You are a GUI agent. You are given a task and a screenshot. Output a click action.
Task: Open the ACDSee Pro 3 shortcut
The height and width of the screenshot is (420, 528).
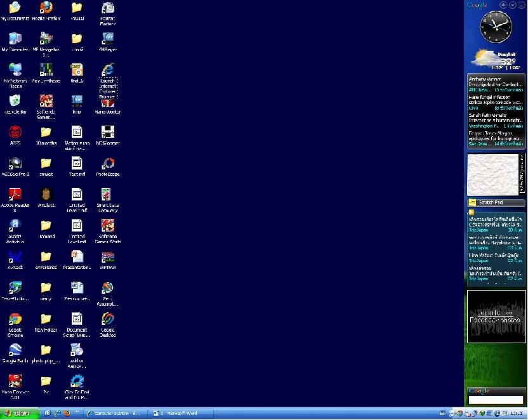click(15, 164)
